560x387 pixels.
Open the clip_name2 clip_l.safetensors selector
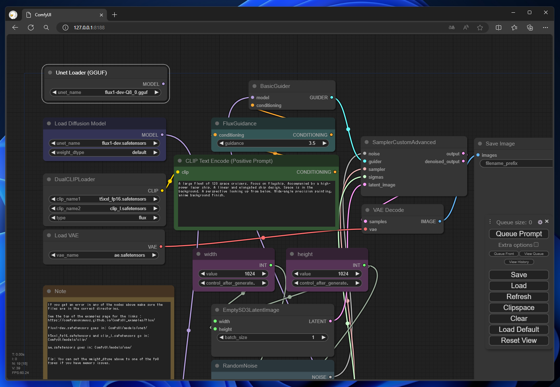[x=104, y=208]
